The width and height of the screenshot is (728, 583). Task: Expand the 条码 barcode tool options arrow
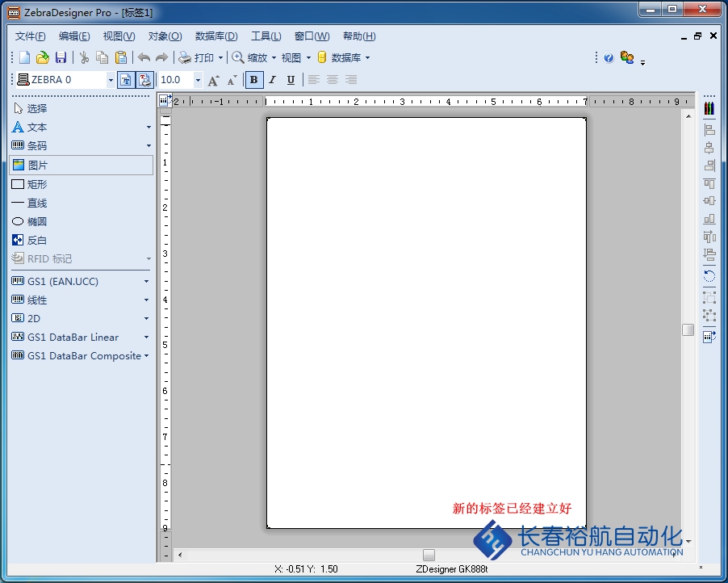click(x=149, y=146)
